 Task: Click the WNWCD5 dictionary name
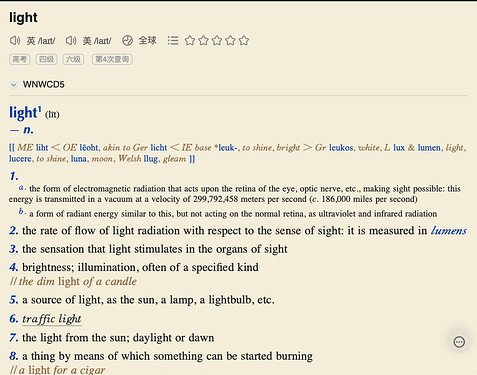click(44, 85)
